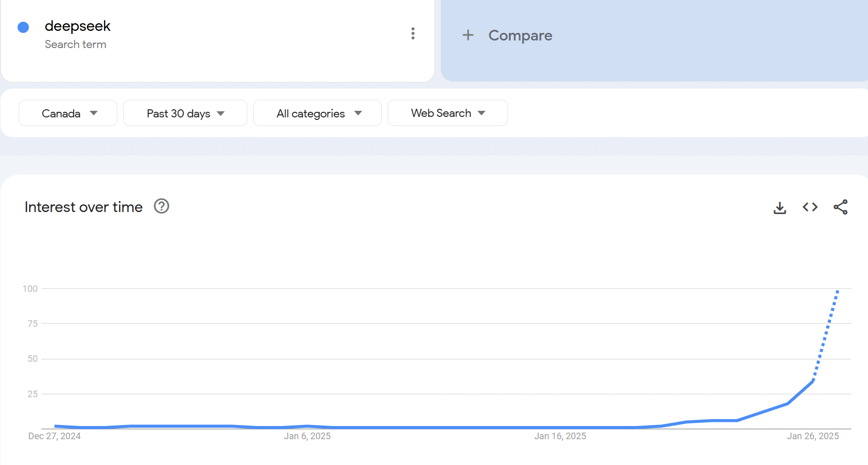
Task: Click the Jan 16, 2025 axis label
Action: 560,436
